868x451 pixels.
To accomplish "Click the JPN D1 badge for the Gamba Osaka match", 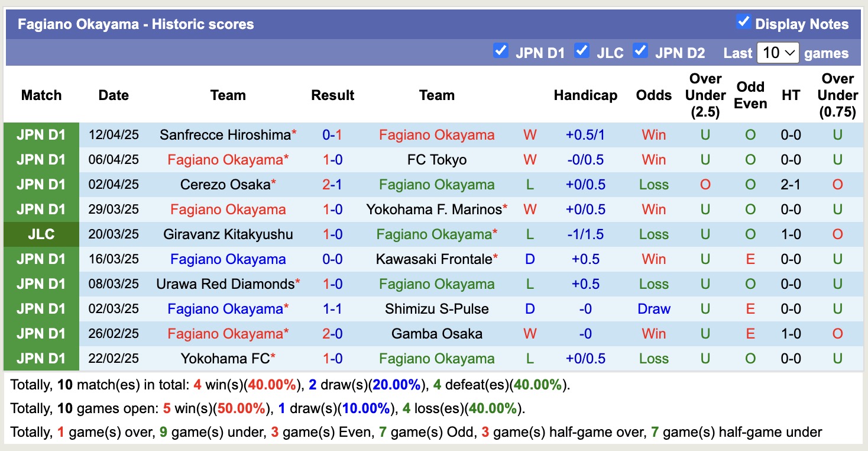I will (41, 333).
